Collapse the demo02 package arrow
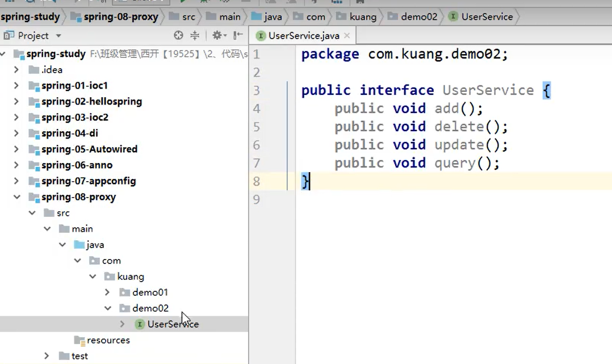Viewport: 612px width, 364px height. [108, 308]
